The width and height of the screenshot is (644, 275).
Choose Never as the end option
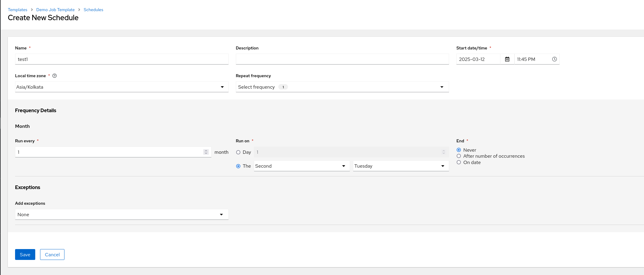[459, 150]
